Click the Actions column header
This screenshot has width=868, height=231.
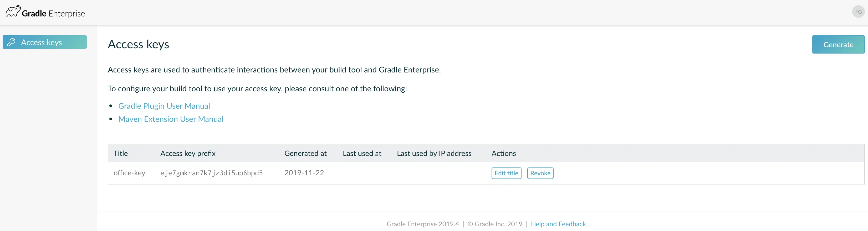click(503, 153)
